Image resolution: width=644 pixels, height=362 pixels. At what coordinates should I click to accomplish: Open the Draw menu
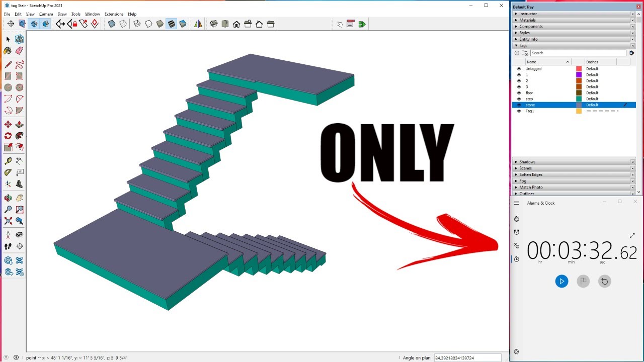(62, 14)
